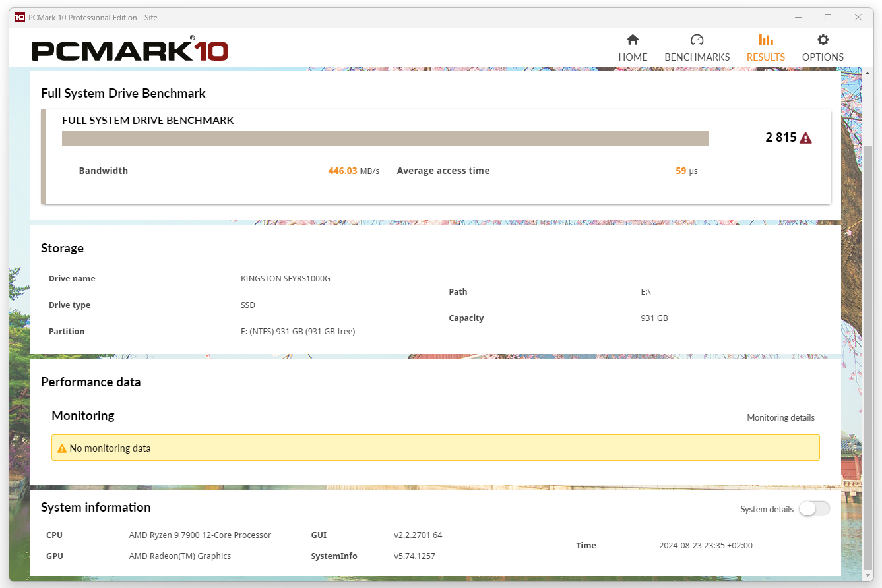Click the Full System Drive Benchmark score bar
The image size is (882, 588).
coord(385,138)
